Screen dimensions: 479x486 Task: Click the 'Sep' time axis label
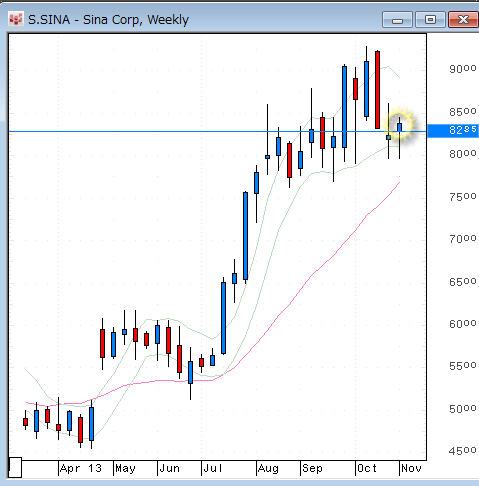(312, 468)
